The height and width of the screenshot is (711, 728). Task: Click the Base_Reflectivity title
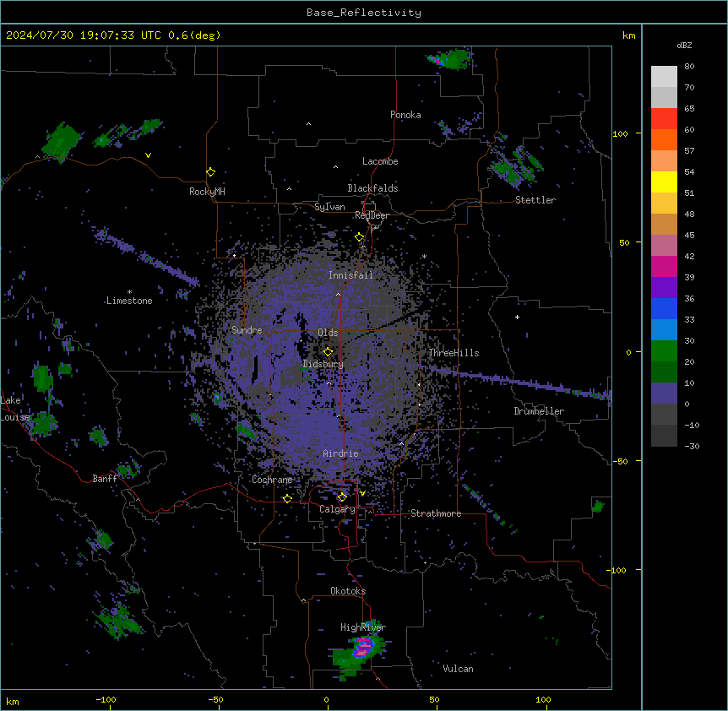pyautogui.click(x=364, y=13)
